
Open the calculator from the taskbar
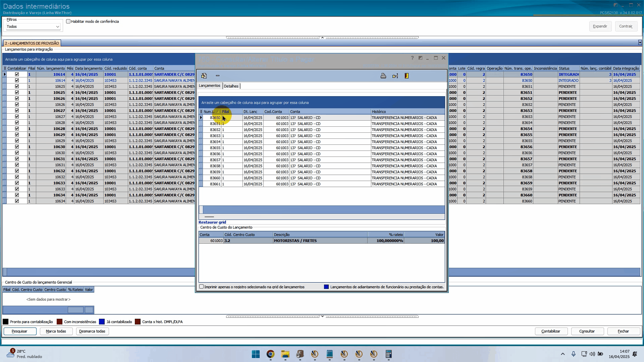(388, 354)
